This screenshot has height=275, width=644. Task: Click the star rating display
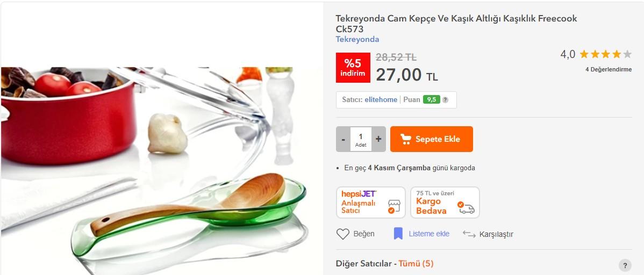(x=605, y=54)
